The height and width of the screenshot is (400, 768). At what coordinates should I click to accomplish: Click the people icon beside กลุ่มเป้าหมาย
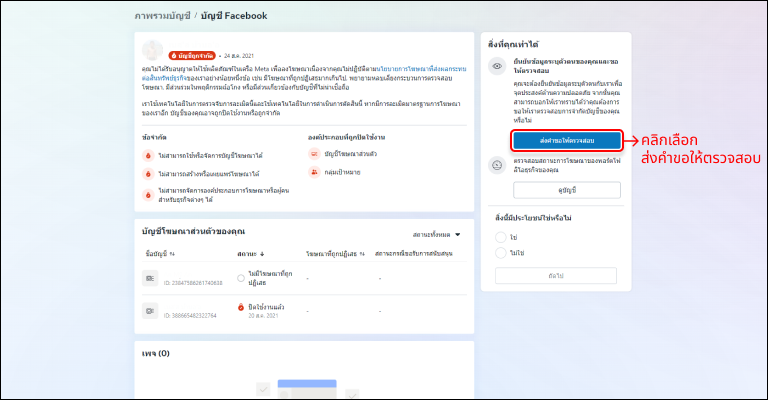pos(313,172)
